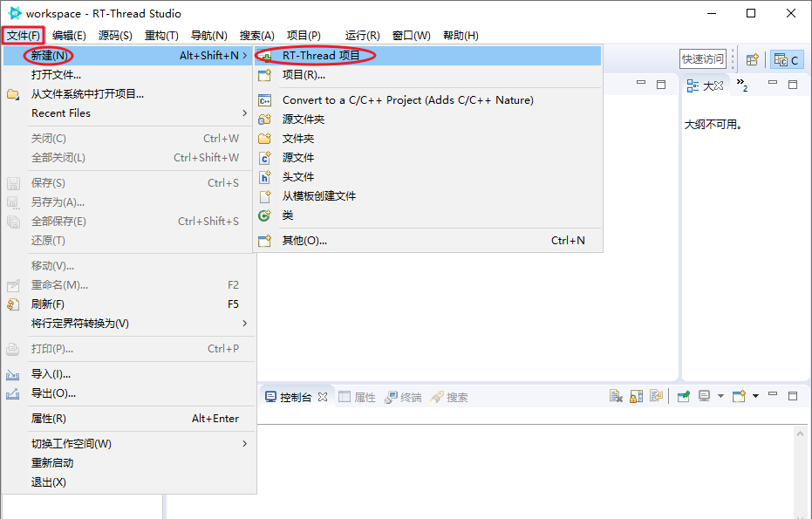Select RT-Thread 项目 from the submenu
The image size is (812, 519).
[x=427, y=56]
